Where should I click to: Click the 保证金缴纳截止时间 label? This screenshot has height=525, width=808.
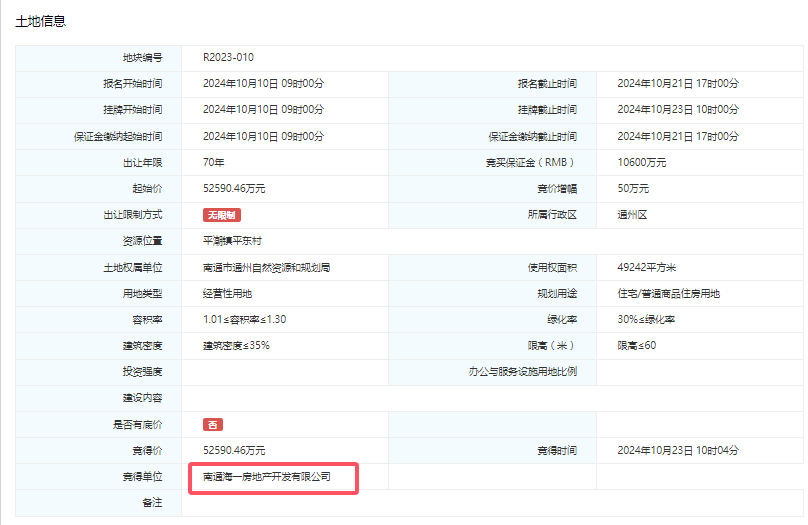[533, 137]
